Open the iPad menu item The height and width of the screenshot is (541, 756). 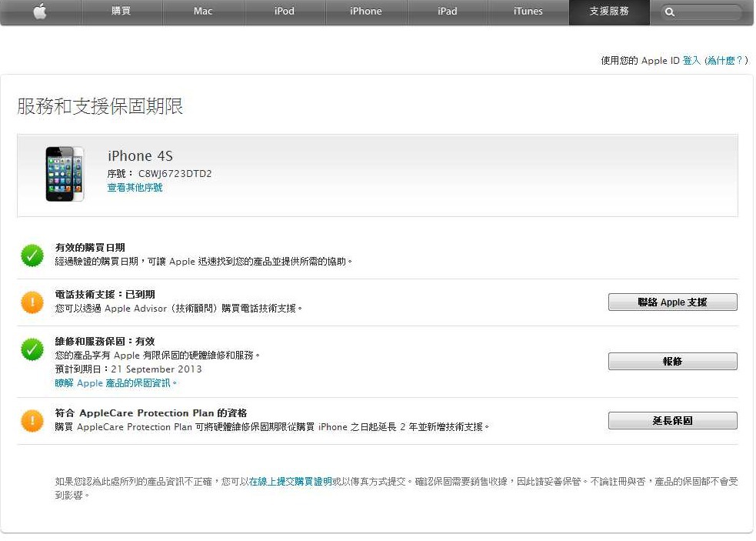448,11
